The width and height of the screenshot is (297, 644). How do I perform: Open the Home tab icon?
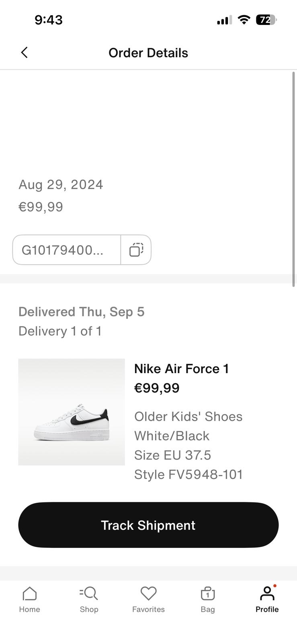click(30, 593)
